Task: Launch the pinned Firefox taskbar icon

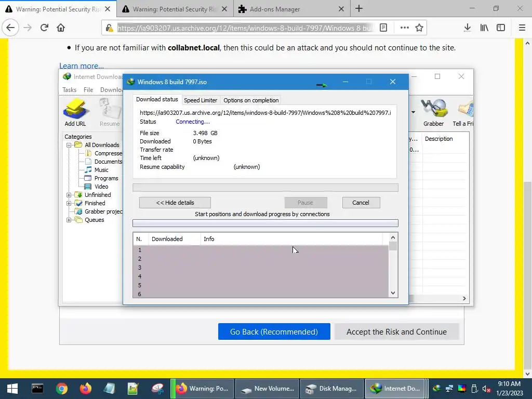Action: point(86,389)
